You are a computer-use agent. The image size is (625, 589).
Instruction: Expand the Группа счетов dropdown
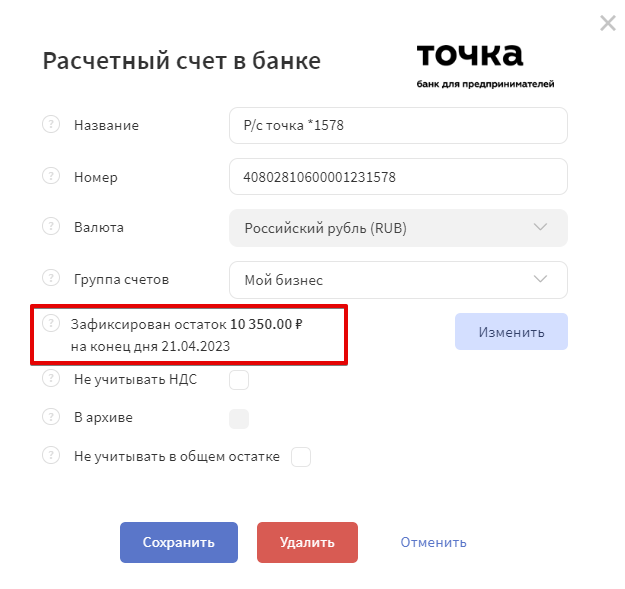point(398,280)
